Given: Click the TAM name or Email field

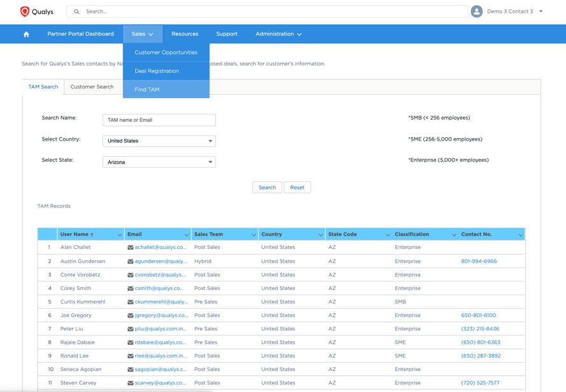Looking at the screenshot, I should [x=159, y=120].
